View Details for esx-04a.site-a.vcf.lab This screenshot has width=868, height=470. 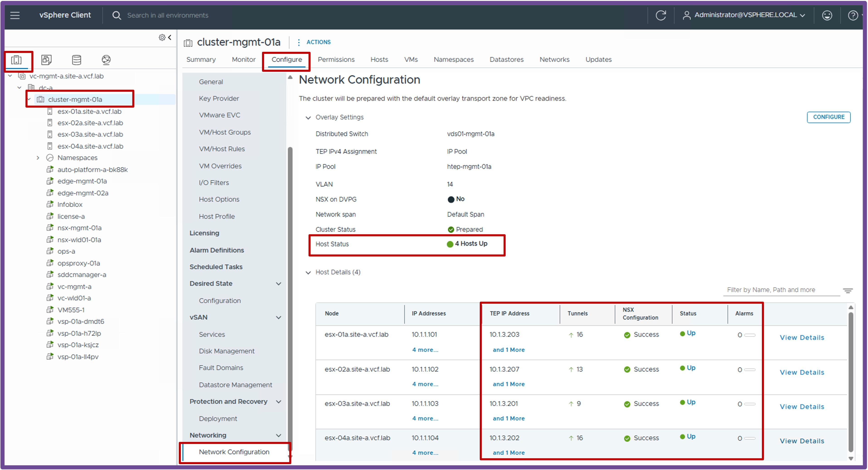[802, 441]
